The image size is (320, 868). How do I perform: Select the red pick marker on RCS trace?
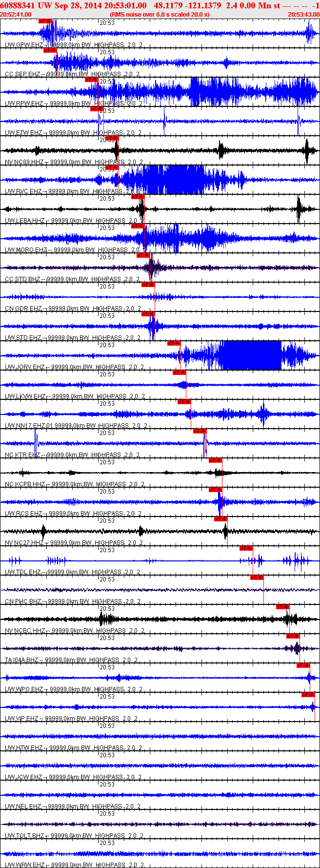pyautogui.click(x=215, y=490)
